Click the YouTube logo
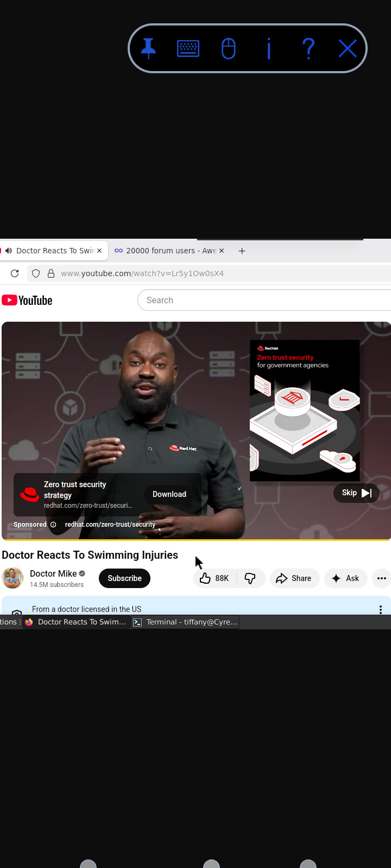The height and width of the screenshot is (868, 391). 27,301
